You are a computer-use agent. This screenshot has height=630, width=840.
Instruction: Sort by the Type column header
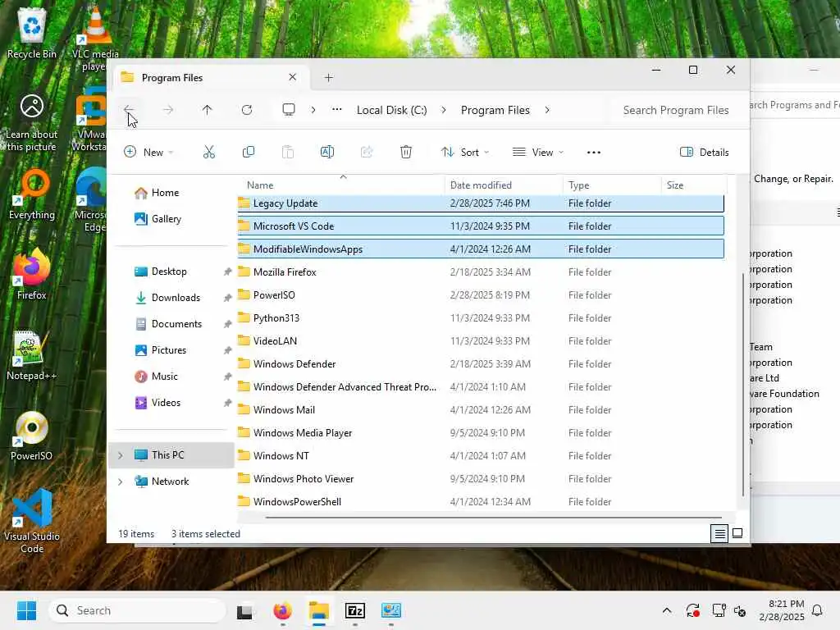[612, 185]
